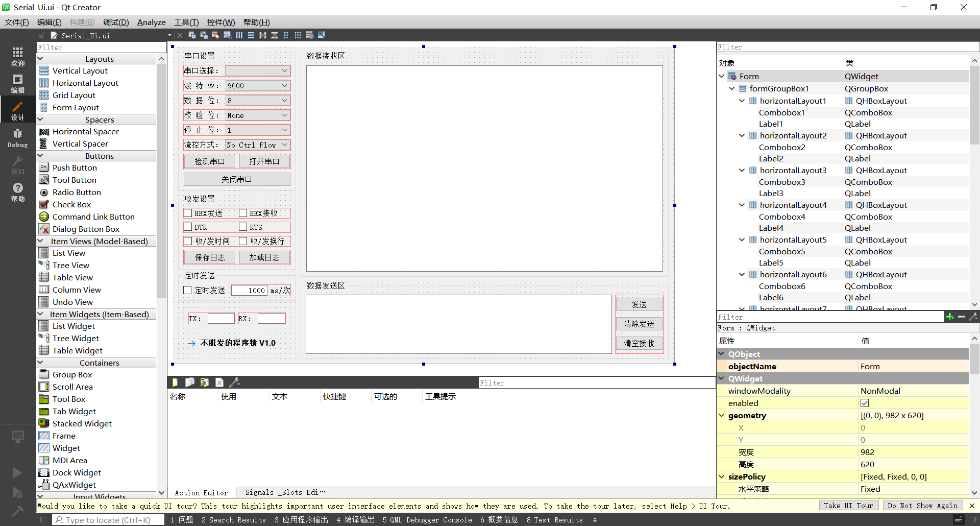Switch to the Signals Slots Editor tab
Image resolution: width=980 pixels, height=526 pixels.
[x=284, y=492]
